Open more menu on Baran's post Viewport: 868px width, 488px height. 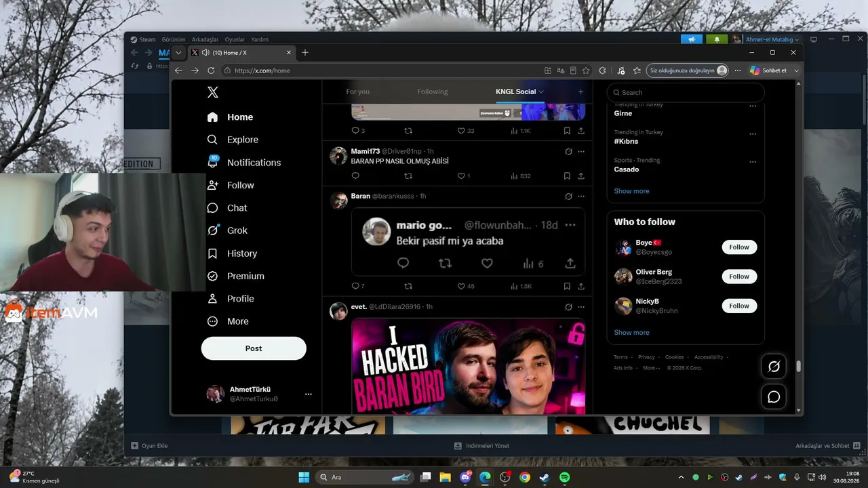(581, 196)
